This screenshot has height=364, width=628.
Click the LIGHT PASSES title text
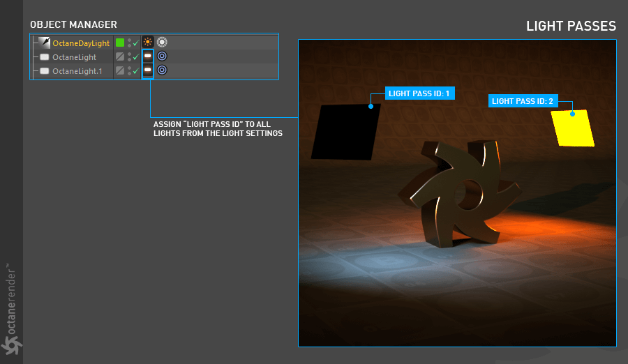[x=571, y=26]
